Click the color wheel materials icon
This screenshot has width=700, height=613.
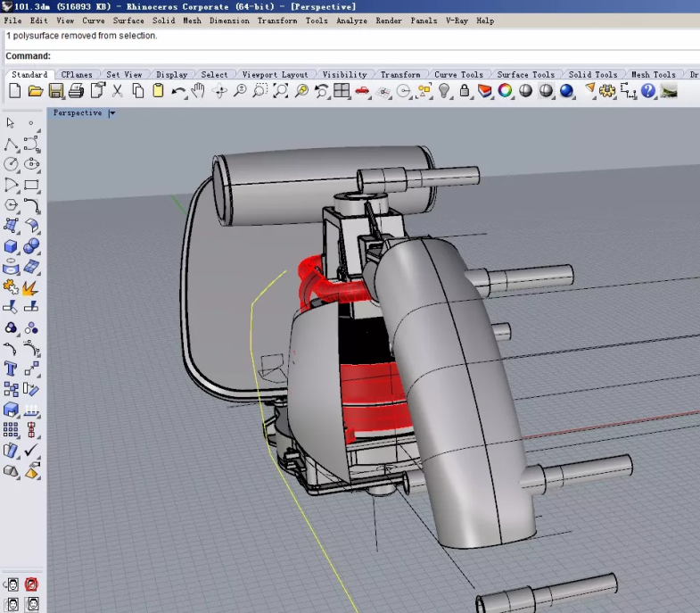point(505,91)
